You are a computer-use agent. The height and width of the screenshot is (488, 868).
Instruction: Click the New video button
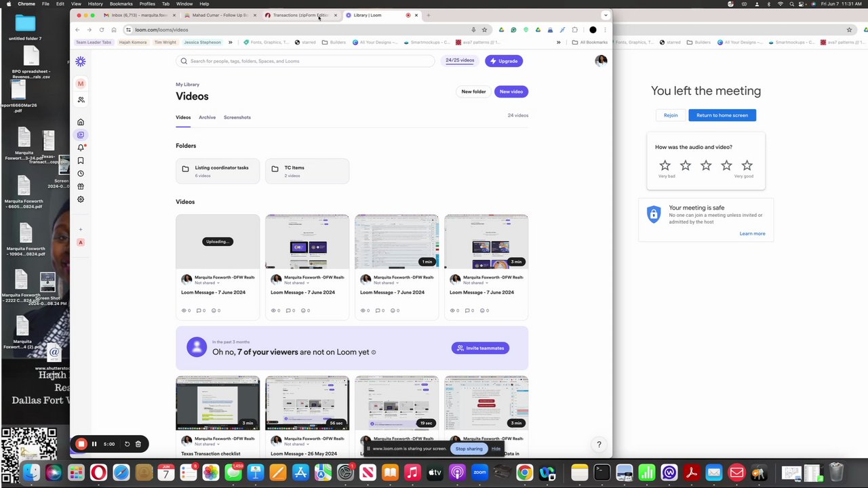pos(511,91)
